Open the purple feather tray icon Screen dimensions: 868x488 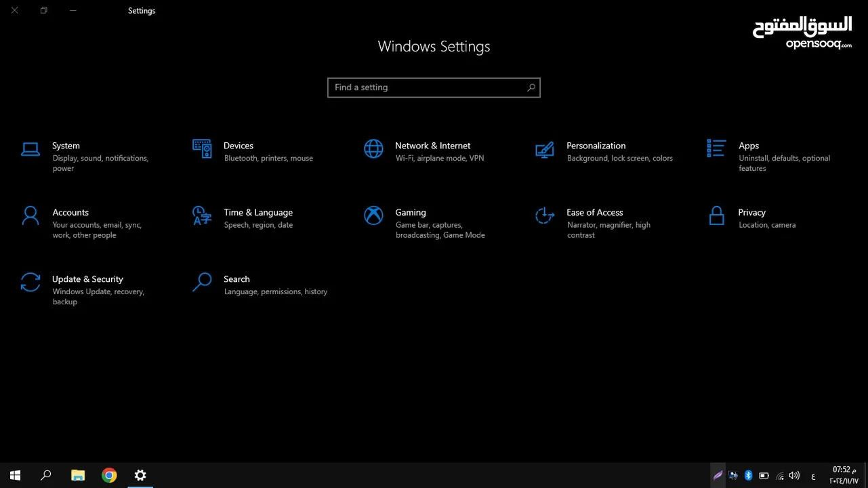coord(718,476)
